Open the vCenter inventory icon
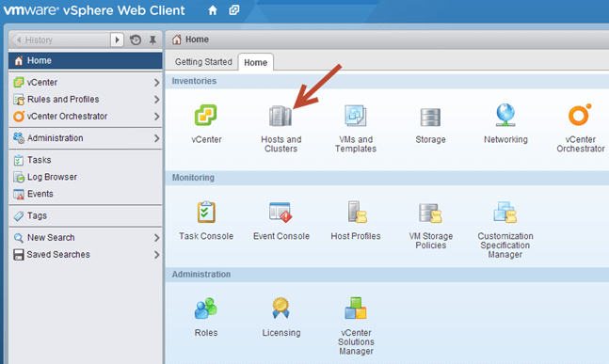Image resolution: width=609 pixels, height=364 pixels. click(206, 116)
